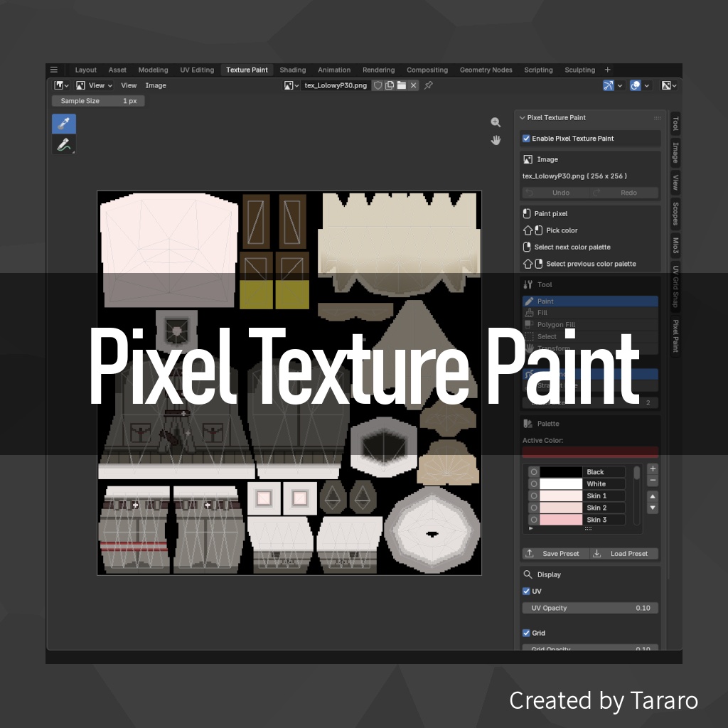Click the zoom magnifier gizmo

point(496,122)
